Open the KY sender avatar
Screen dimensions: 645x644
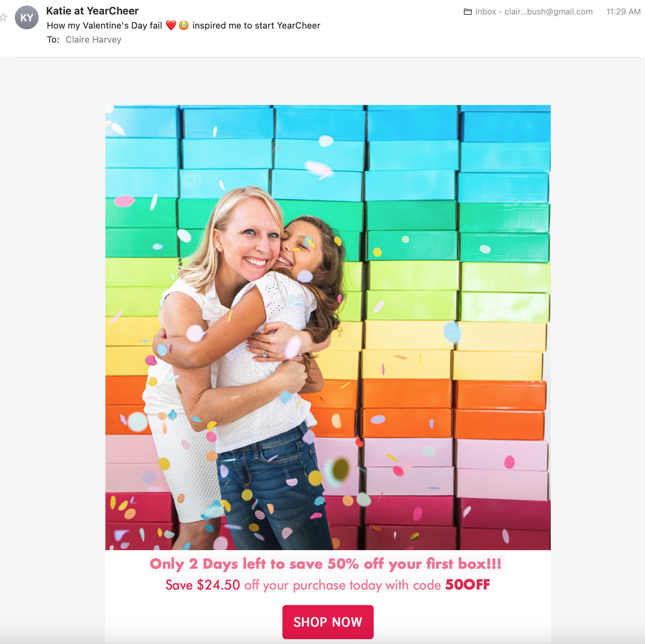[27, 17]
